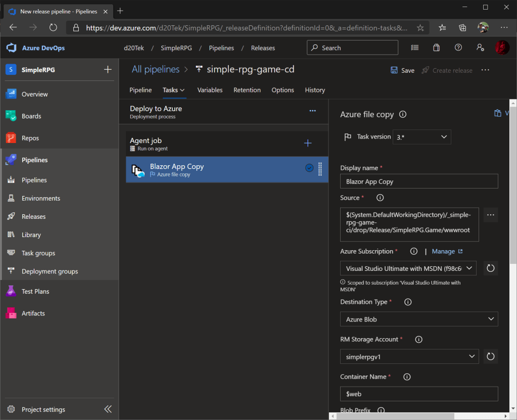Image resolution: width=517 pixels, height=420 pixels.
Task: Switch to the Variables tab
Action: [x=210, y=90]
